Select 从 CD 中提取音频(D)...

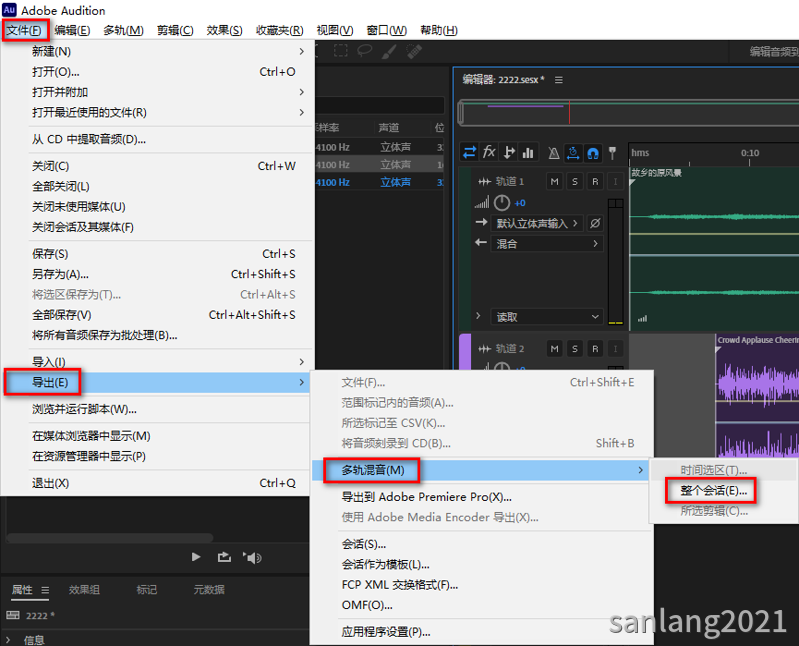(157, 140)
